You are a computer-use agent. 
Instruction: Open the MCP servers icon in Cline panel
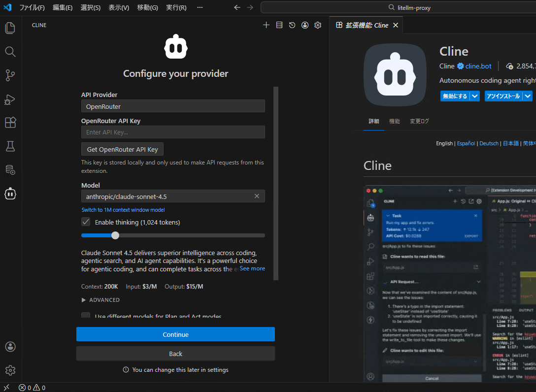coord(279,25)
